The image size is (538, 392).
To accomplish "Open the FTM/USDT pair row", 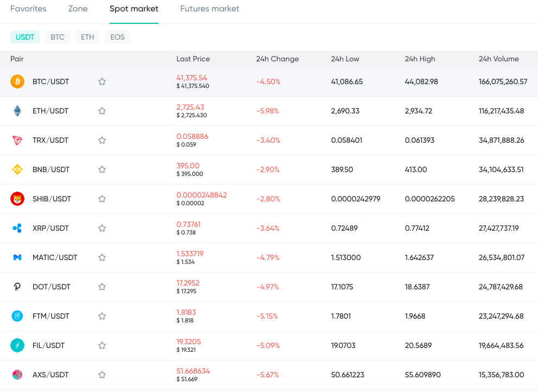I will (269, 316).
